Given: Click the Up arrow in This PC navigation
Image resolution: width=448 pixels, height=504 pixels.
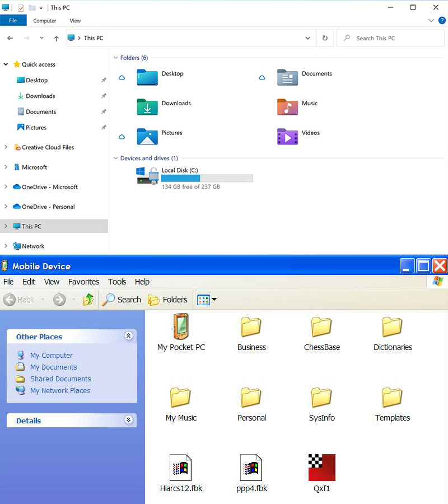Looking at the screenshot, I should tap(57, 38).
